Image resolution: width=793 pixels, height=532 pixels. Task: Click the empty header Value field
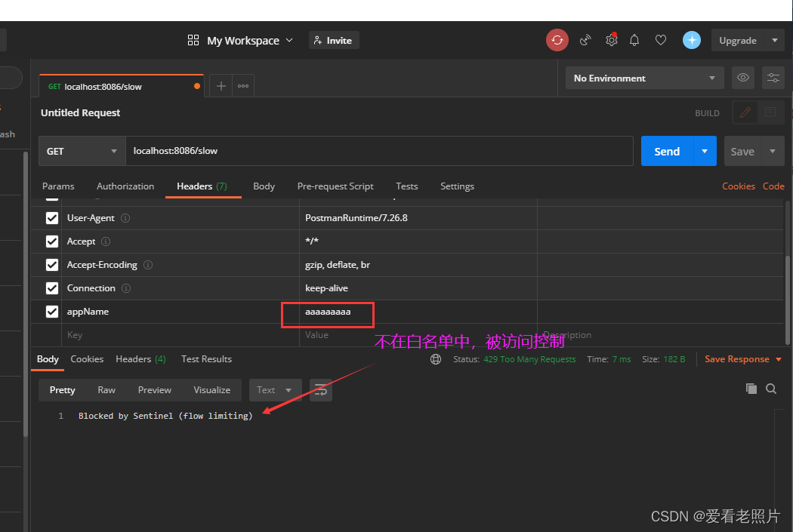click(x=418, y=335)
